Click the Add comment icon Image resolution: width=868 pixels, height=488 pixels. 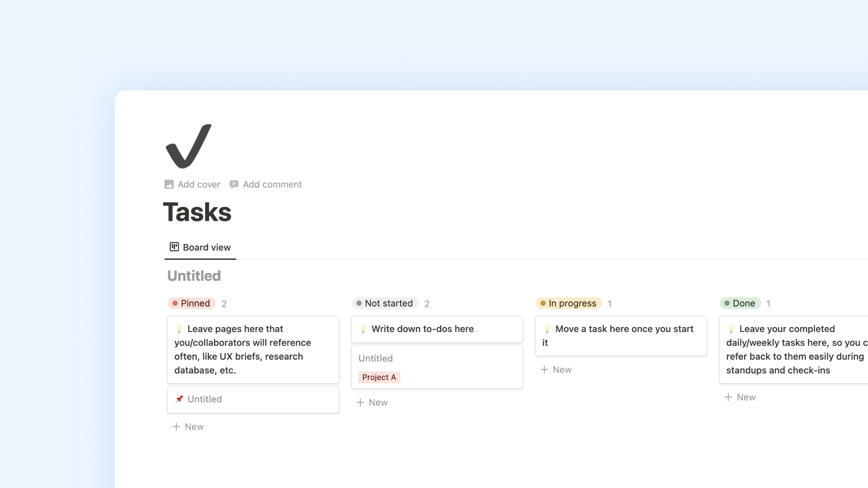pyautogui.click(x=235, y=184)
